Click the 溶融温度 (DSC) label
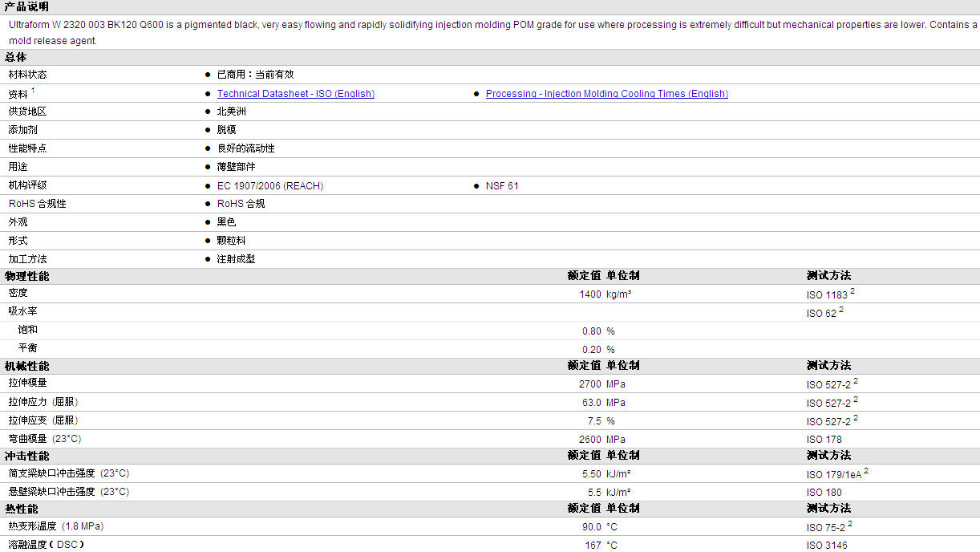This screenshot has width=980, height=552. point(47,544)
